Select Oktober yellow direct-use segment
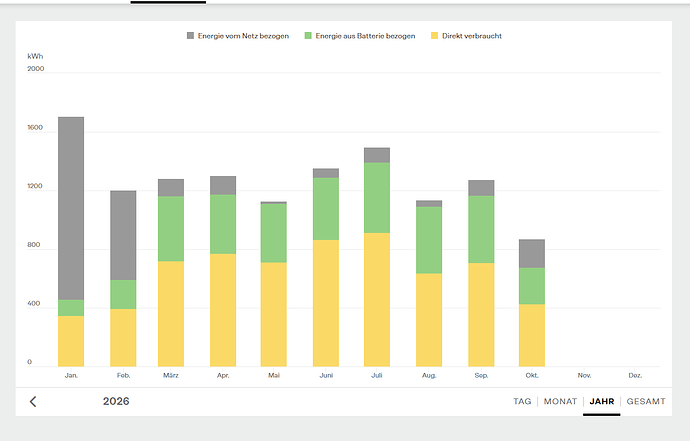Viewport: 690px width, 441px height. pyautogui.click(x=532, y=335)
